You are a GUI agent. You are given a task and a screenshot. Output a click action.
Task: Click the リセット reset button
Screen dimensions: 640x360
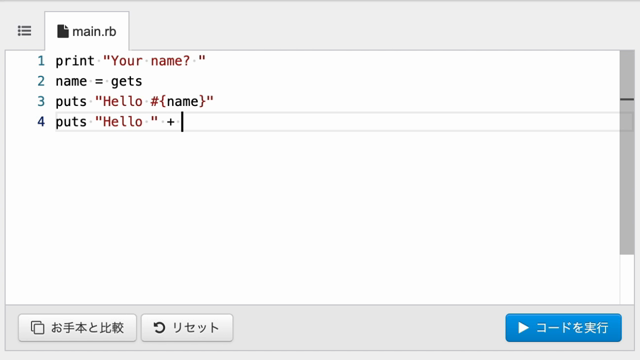[x=187, y=327]
